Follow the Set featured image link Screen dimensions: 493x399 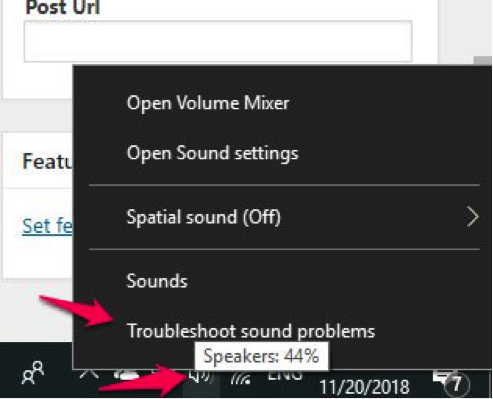47,226
